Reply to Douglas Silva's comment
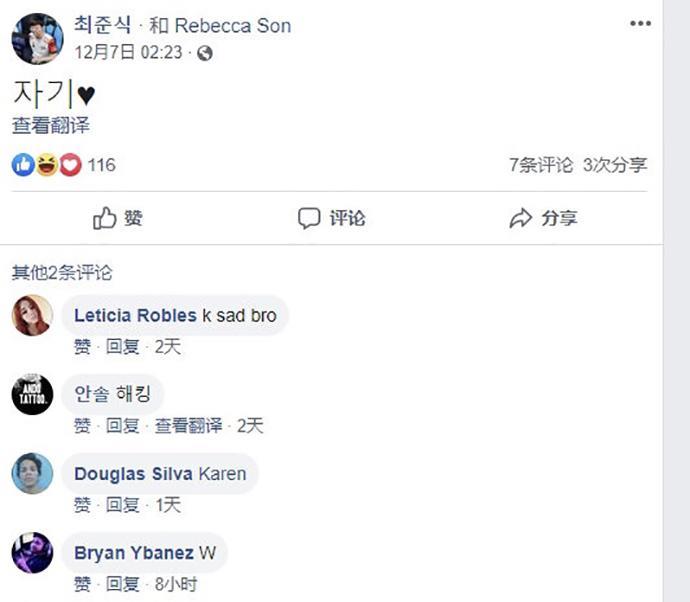This screenshot has width=690, height=602. (x=123, y=506)
